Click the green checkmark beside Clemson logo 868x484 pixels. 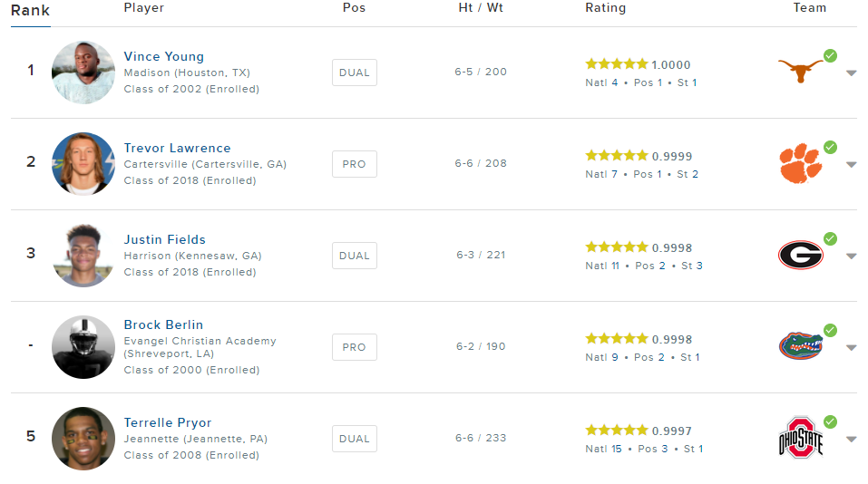click(x=830, y=147)
